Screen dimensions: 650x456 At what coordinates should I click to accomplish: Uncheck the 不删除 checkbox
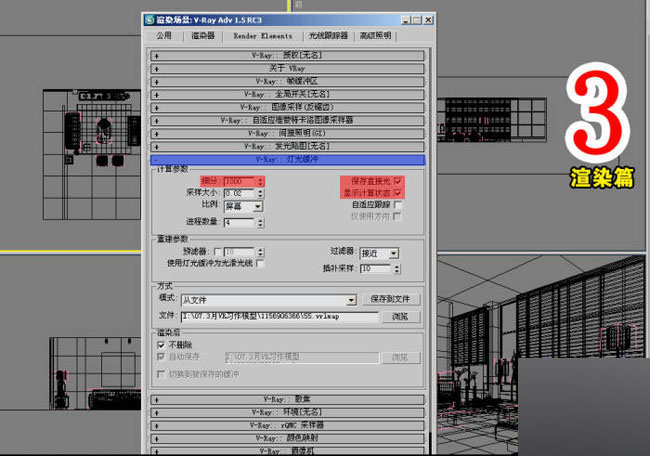coord(161,345)
